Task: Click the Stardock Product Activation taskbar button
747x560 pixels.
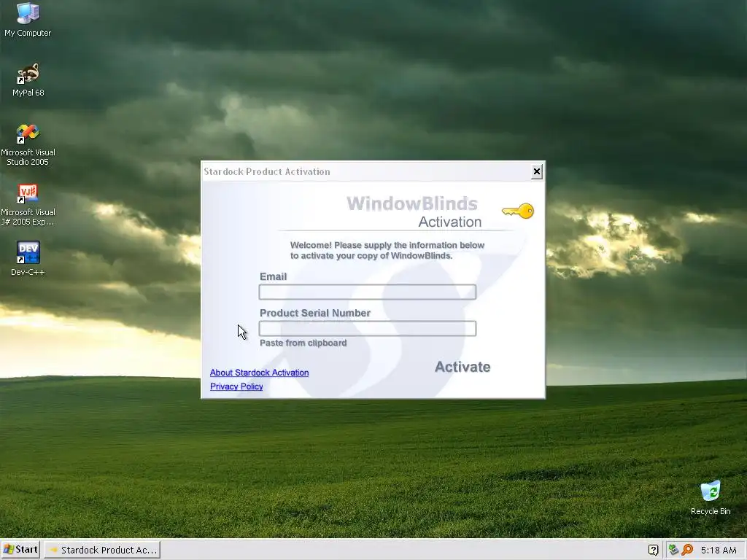Action: (102, 550)
